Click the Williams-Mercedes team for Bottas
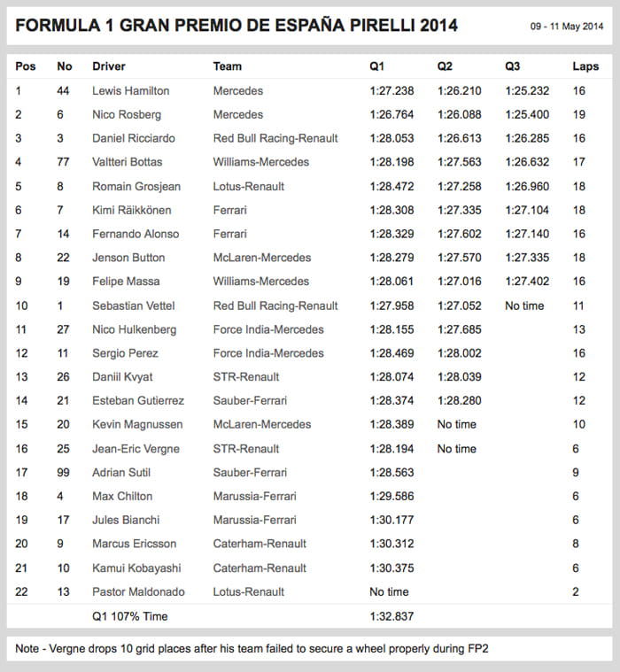Image resolution: width=620 pixels, height=672 pixels. 261,162
